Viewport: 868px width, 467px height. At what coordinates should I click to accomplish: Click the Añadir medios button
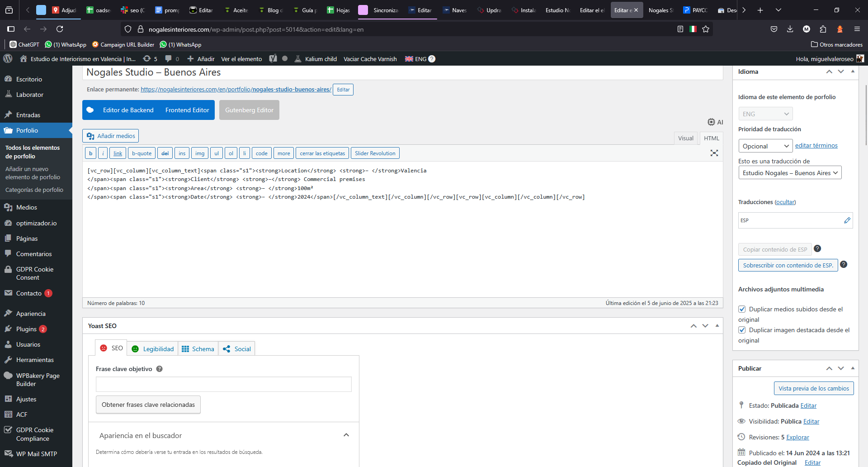(111, 136)
